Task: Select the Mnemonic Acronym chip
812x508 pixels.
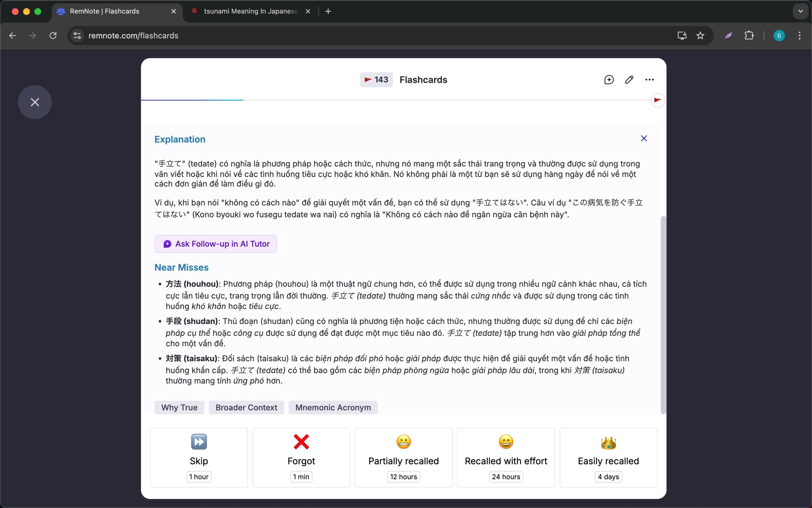Action: point(333,408)
